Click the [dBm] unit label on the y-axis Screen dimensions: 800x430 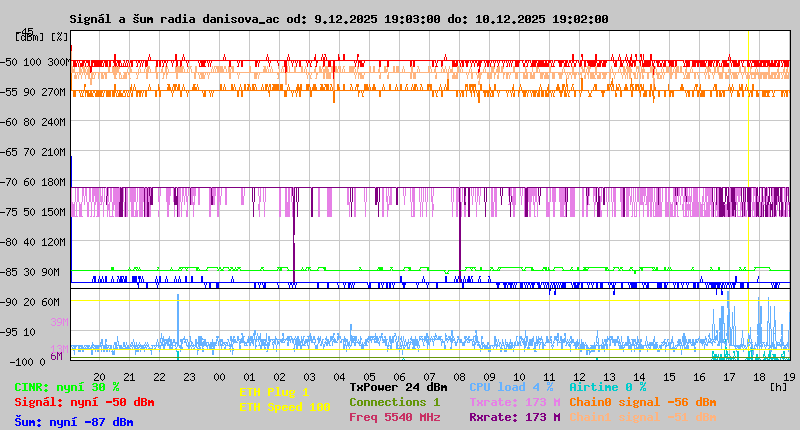(31, 36)
